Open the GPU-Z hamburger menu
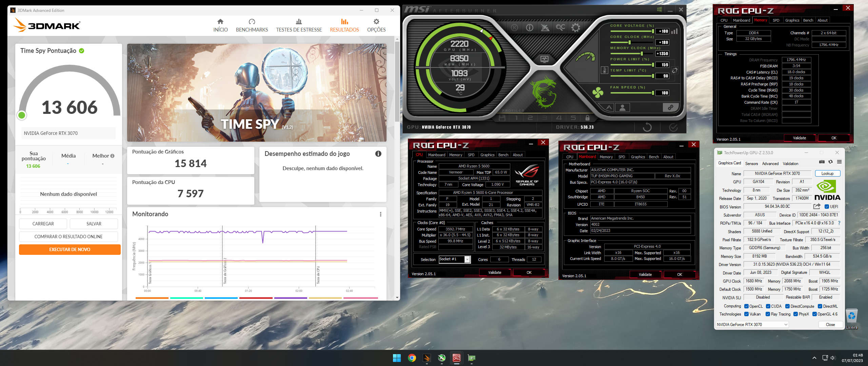Image resolution: width=868 pixels, height=366 pixels. click(x=839, y=162)
